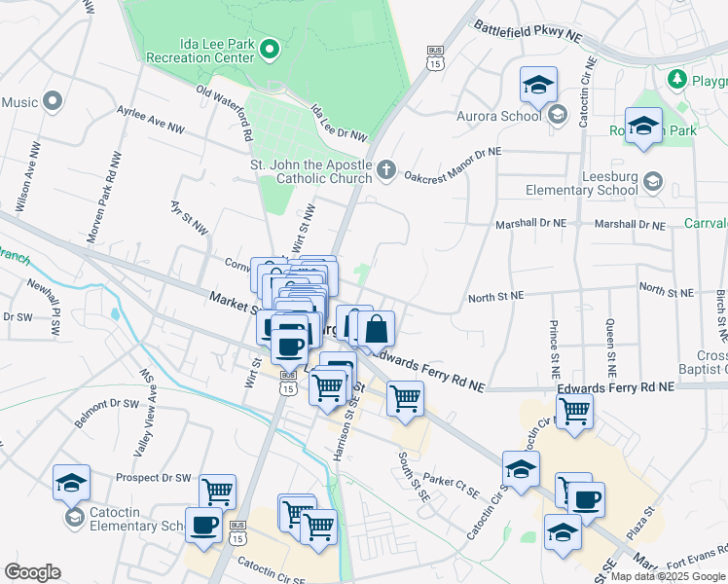Click the Aurora School map pin icon
728x584 pixels.
tap(557, 114)
